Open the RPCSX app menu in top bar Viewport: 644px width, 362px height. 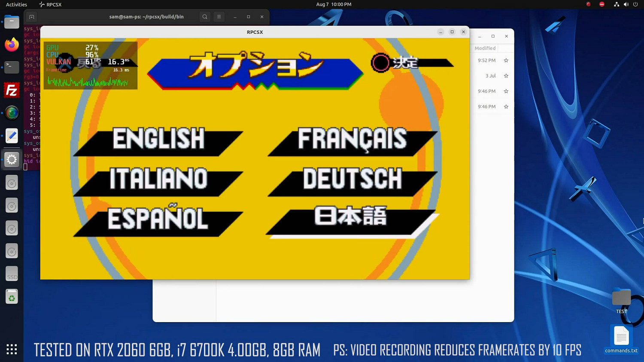tap(50, 4)
